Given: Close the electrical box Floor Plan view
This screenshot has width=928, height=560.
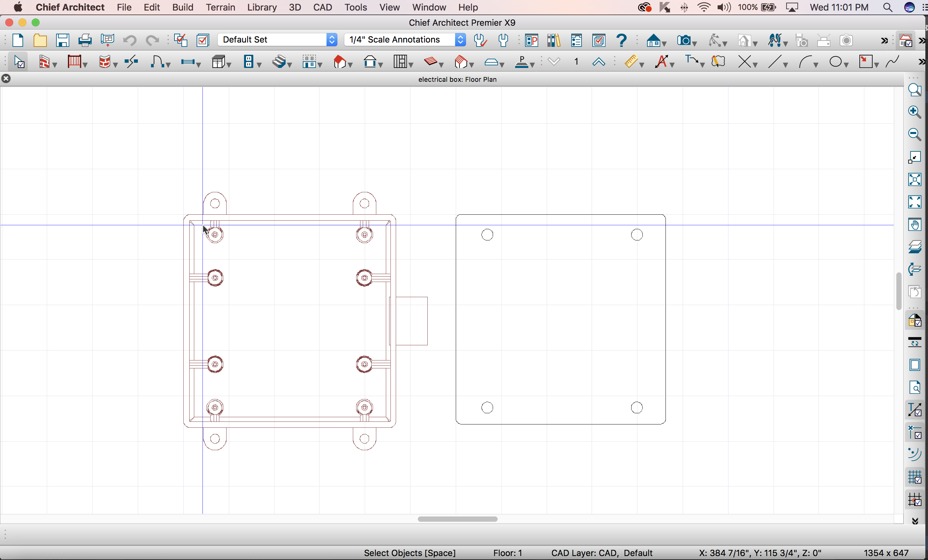Looking at the screenshot, I should point(6,79).
